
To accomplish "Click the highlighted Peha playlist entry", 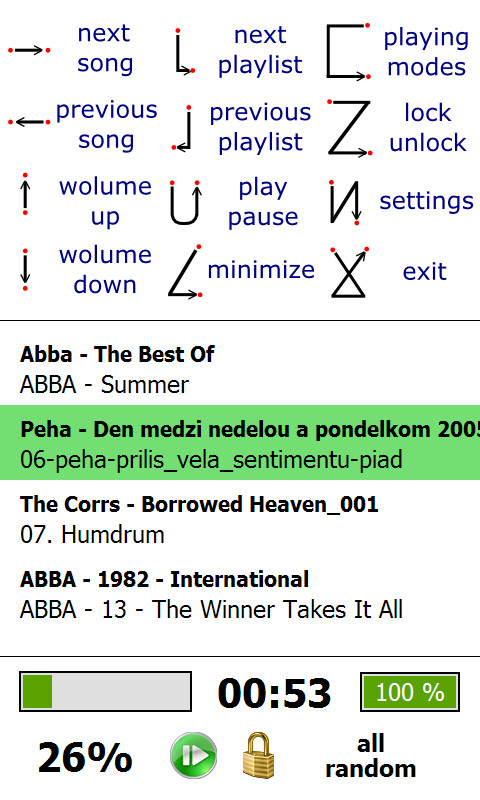I will pos(240,443).
